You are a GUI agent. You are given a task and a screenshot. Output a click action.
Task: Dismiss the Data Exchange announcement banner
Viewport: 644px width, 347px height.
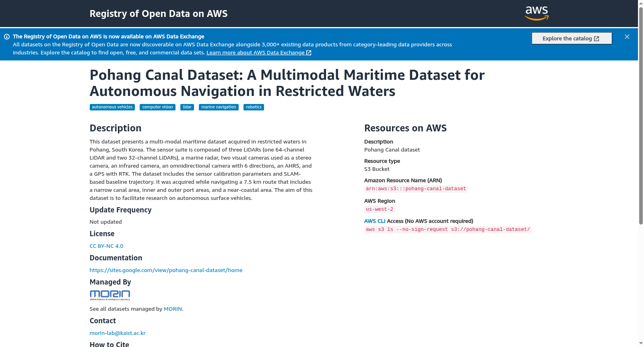627,37
